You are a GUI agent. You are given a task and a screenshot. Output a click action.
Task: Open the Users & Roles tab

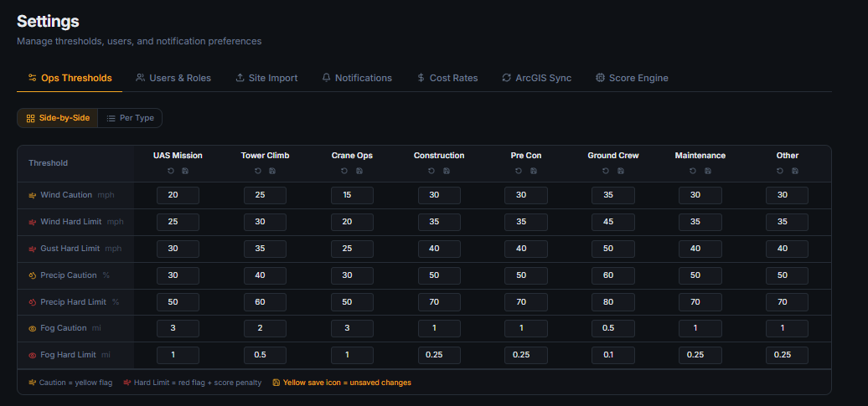pos(173,78)
